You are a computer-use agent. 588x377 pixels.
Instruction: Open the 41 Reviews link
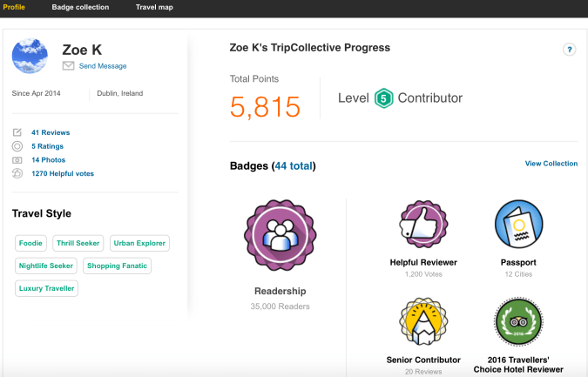[51, 132]
